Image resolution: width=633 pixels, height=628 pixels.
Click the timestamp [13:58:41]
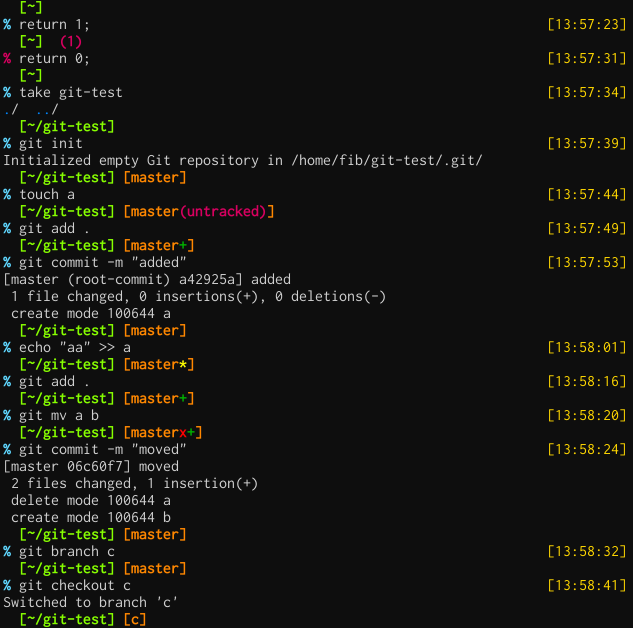point(587,586)
